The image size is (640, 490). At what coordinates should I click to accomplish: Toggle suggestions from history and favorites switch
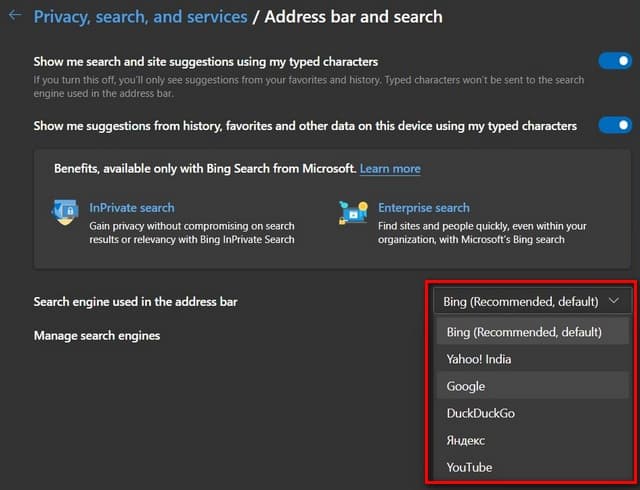[x=615, y=125]
